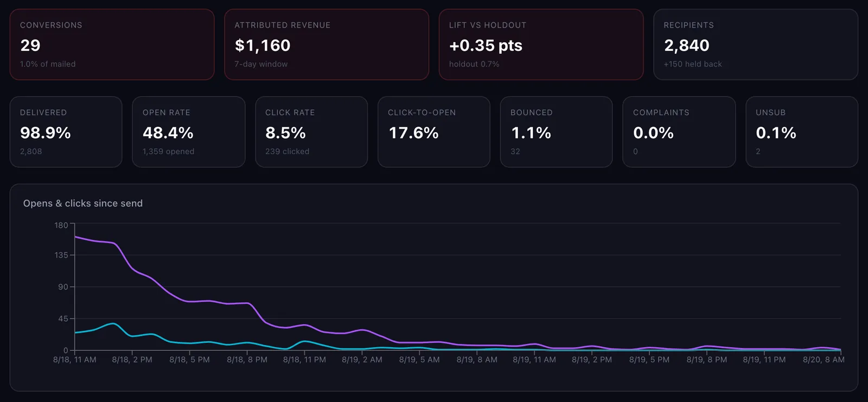
Task: Select the Recipients 2,840 value
Action: pos(687,46)
